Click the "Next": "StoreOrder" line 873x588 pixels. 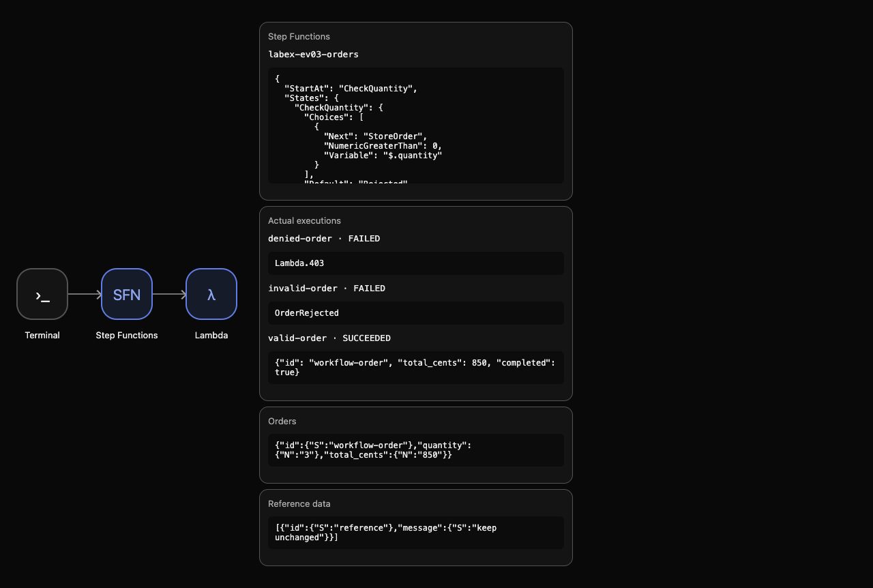(375, 136)
